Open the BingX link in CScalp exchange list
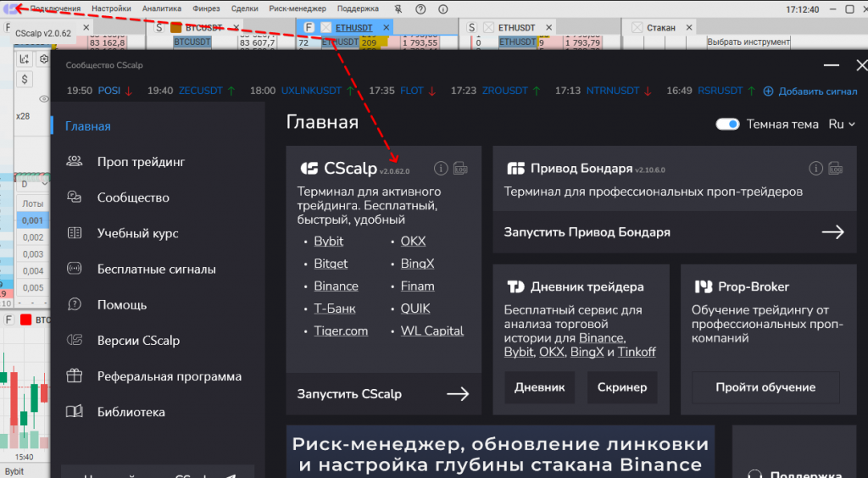The height and width of the screenshot is (478, 868). click(x=417, y=264)
